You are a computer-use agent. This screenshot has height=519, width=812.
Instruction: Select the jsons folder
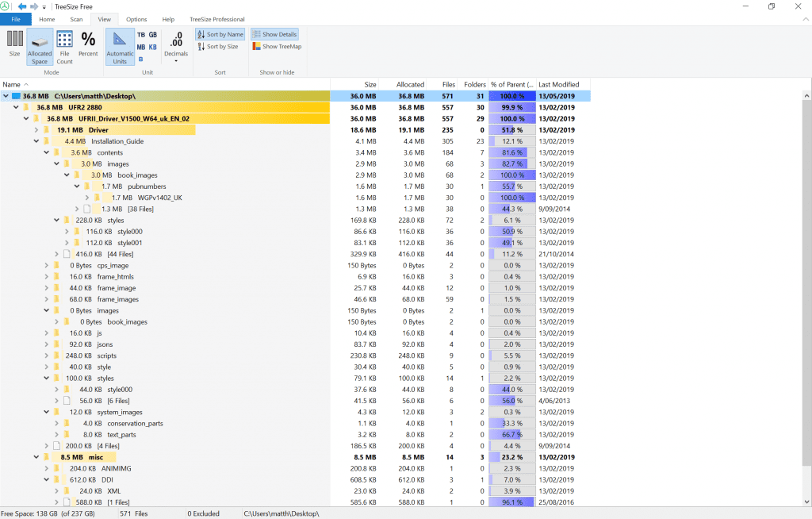point(105,344)
